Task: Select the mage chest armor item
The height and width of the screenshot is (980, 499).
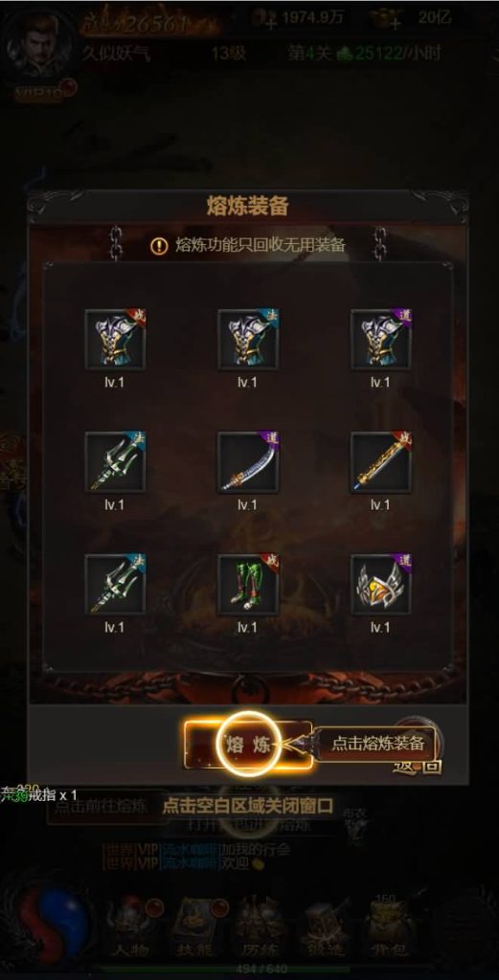Action: (x=248, y=340)
